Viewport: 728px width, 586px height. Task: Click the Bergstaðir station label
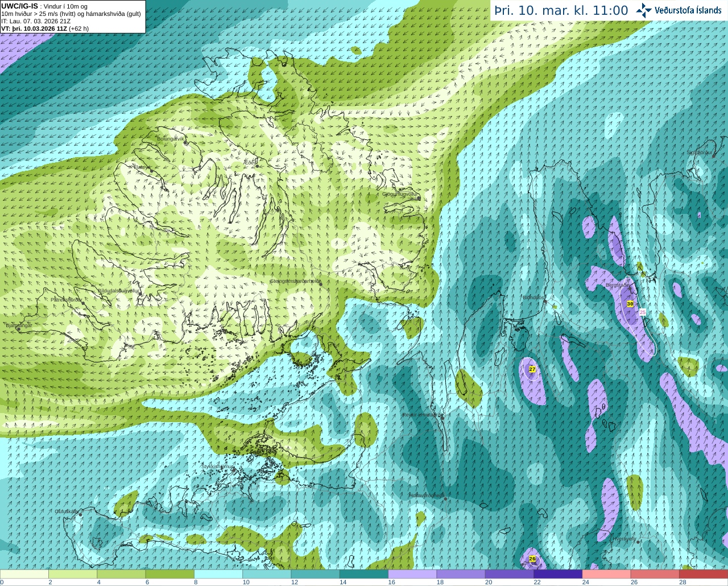tap(618, 285)
